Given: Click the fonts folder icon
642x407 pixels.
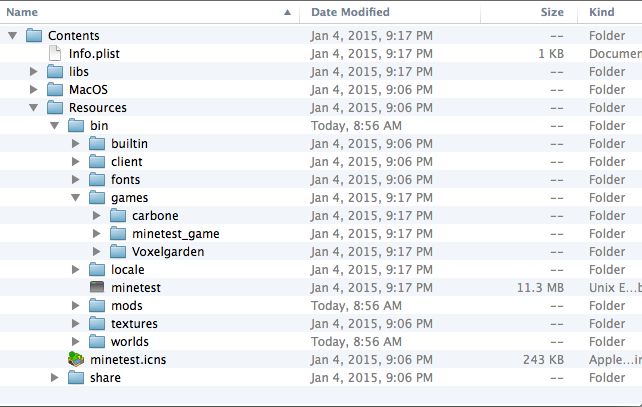Looking at the screenshot, I should tap(97, 180).
